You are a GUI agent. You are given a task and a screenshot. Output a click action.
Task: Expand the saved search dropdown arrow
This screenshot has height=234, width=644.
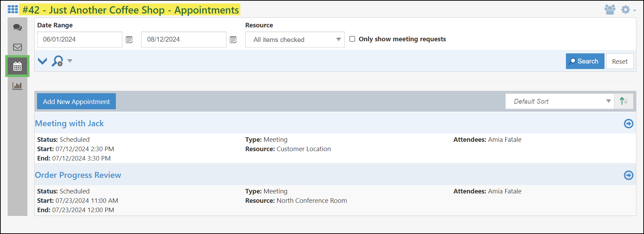click(x=70, y=61)
